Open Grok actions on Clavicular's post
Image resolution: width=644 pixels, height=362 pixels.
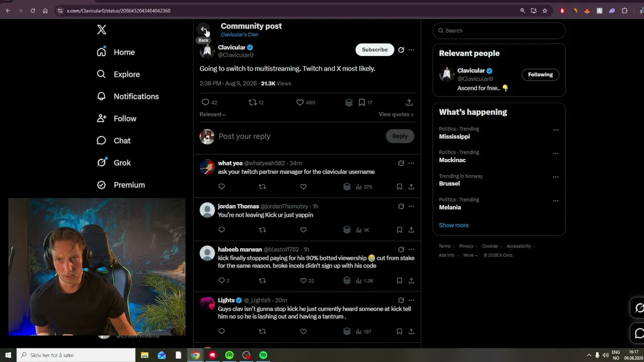click(401, 50)
